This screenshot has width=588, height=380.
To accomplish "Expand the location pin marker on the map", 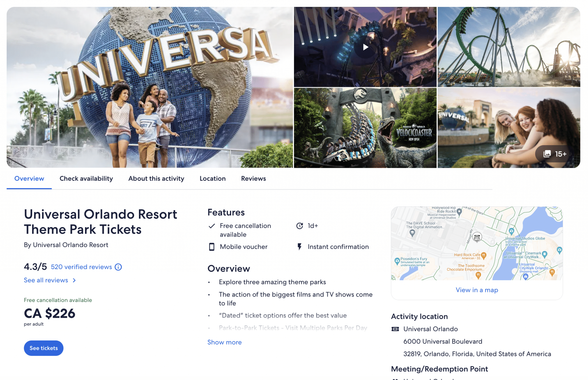I will tap(477, 236).
